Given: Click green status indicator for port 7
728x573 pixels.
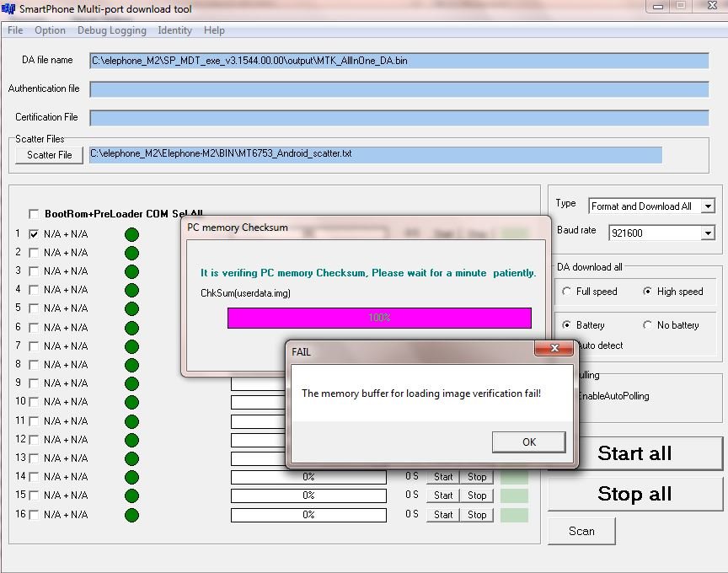Looking at the screenshot, I should coord(131,346).
